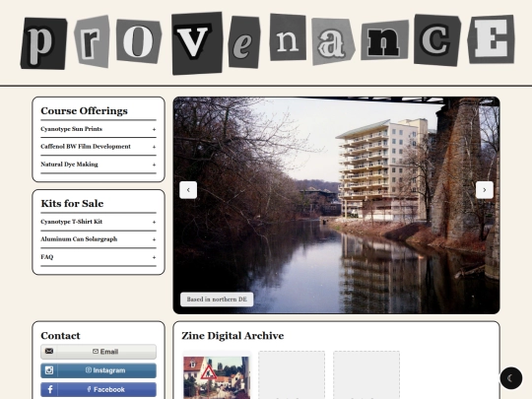Open the Instagram link button

(99, 370)
